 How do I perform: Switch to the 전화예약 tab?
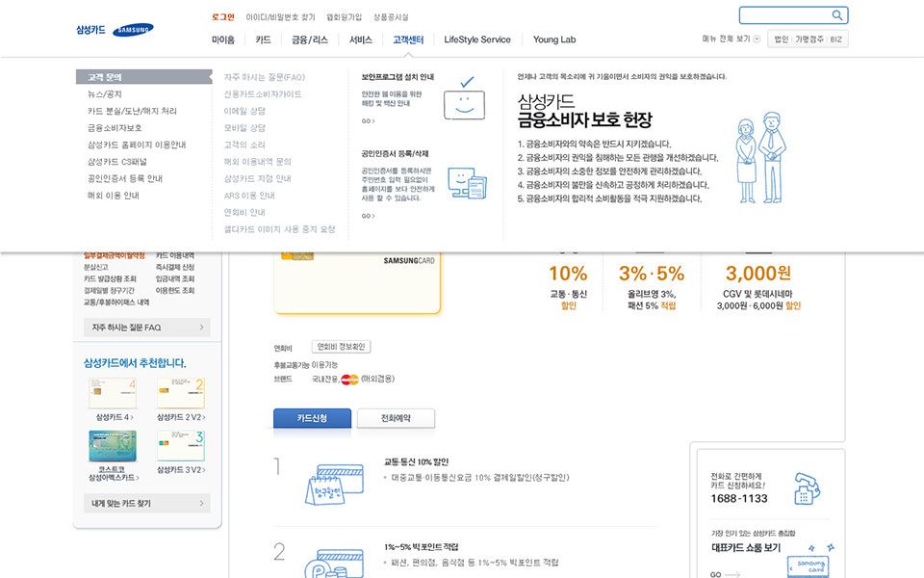(396, 418)
